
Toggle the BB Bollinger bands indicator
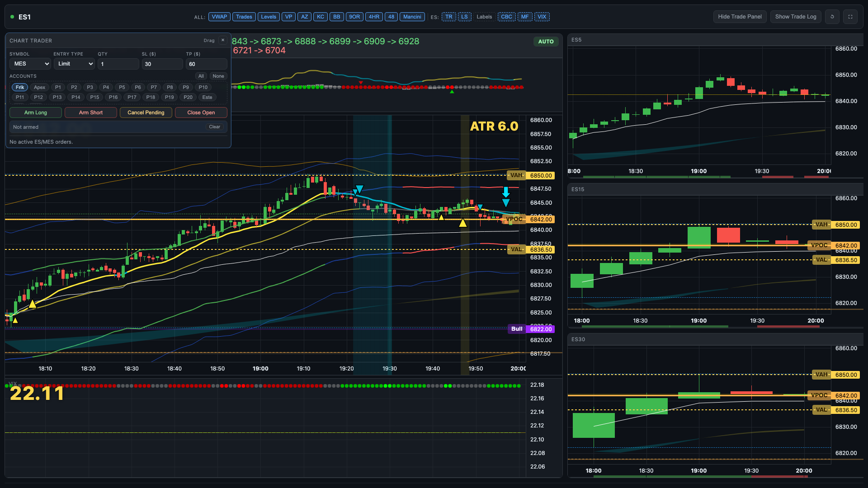point(336,16)
